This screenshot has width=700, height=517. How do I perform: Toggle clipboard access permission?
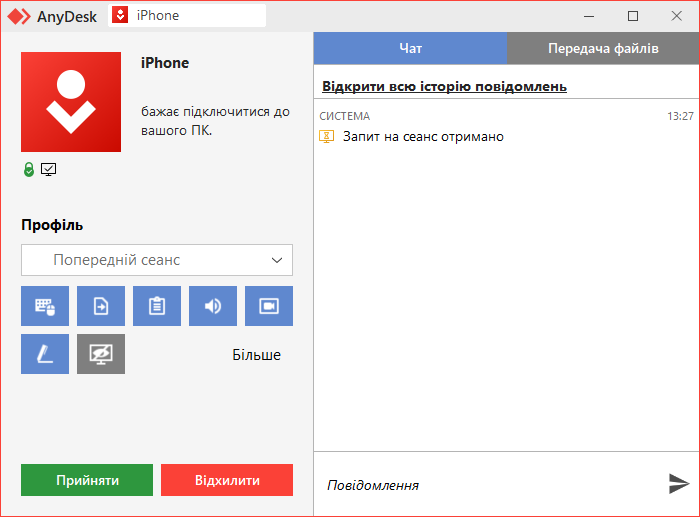point(157,306)
